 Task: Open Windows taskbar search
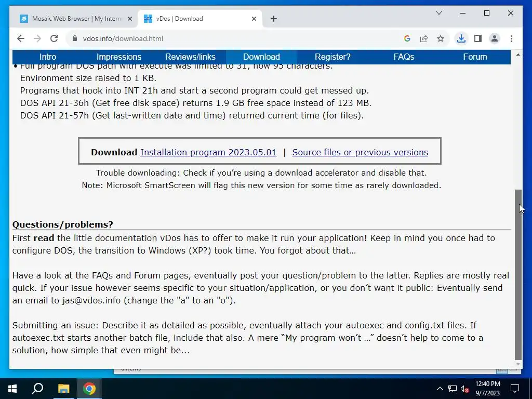[x=37, y=389]
